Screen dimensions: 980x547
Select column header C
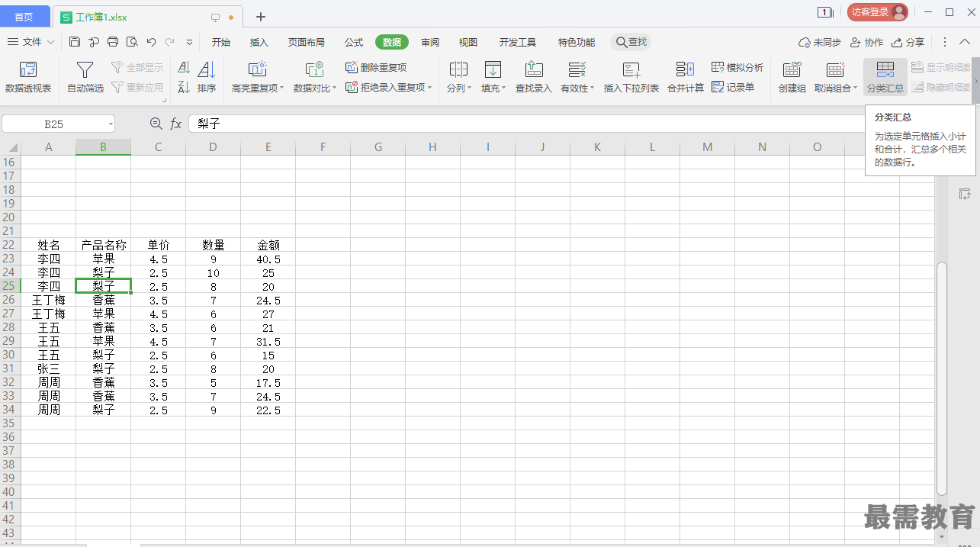pos(159,147)
